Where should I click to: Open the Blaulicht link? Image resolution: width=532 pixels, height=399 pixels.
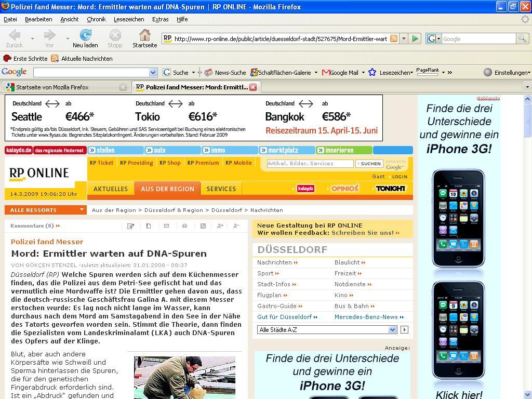[x=350, y=262]
